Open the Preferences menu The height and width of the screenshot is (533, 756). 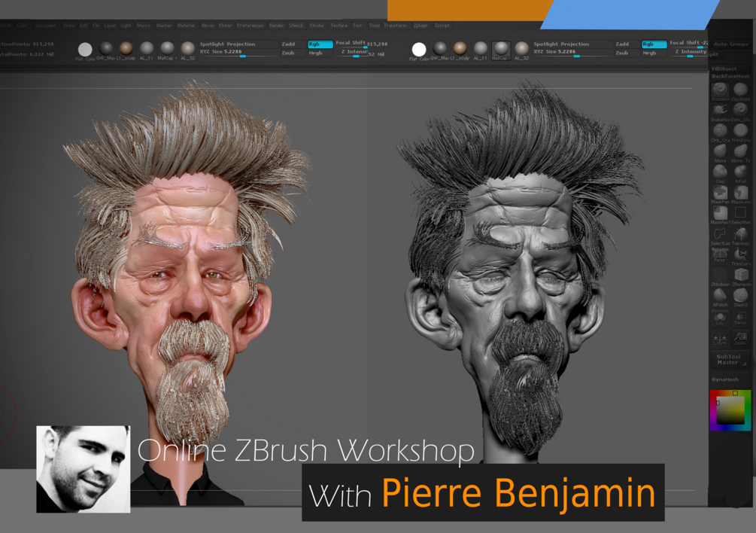[x=250, y=26]
